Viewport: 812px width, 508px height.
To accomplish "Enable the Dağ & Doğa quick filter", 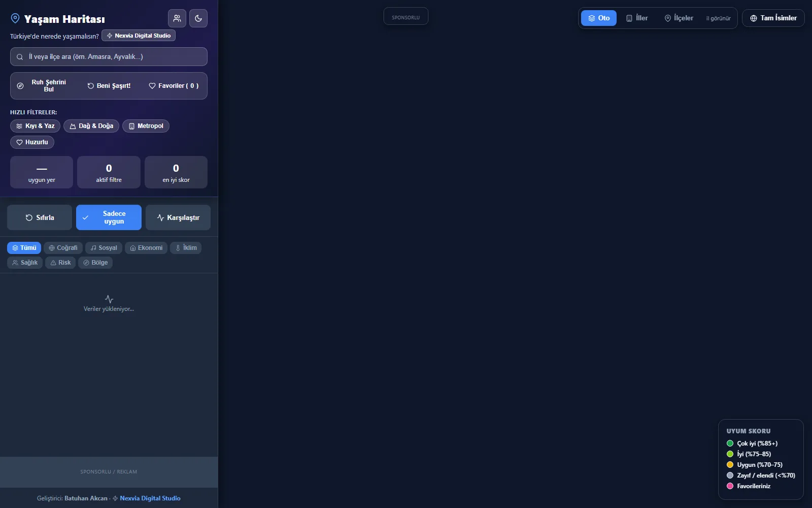I will coord(91,126).
